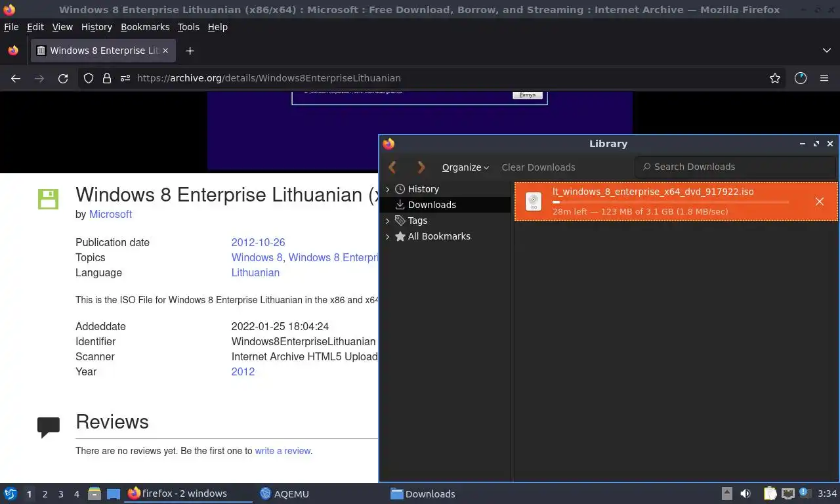Open the Windows 8 topic link
This screenshot has height=504, width=840.
[x=257, y=257]
